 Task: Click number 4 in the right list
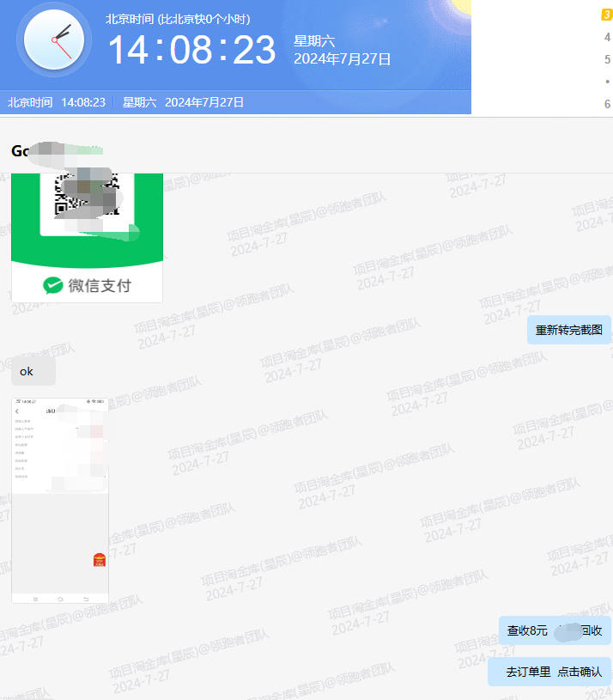pyautogui.click(x=607, y=37)
